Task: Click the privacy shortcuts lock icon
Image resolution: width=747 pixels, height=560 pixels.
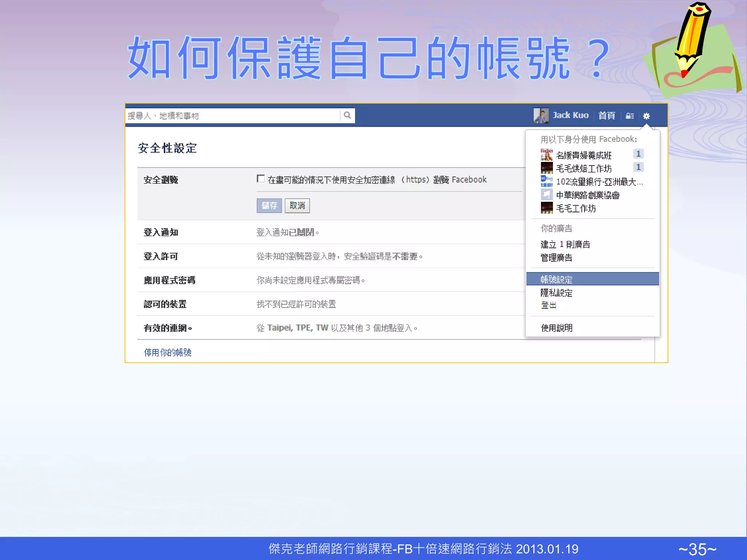Action: [x=630, y=116]
